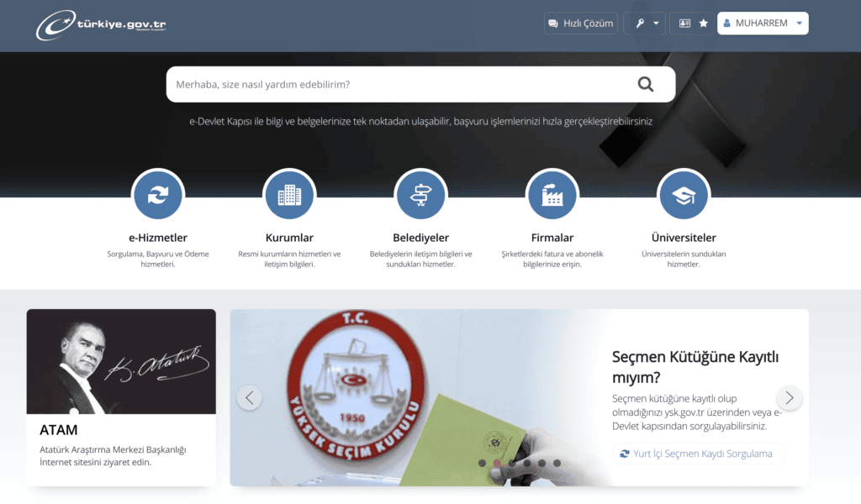Open the e-Hizmetler circular icon
This screenshot has height=504, width=861.
point(157,195)
